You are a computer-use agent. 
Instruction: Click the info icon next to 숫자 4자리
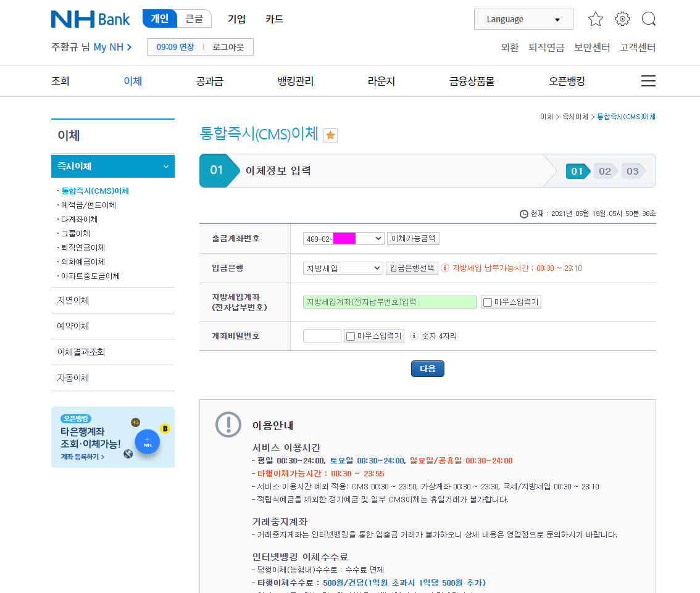[x=414, y=336]
